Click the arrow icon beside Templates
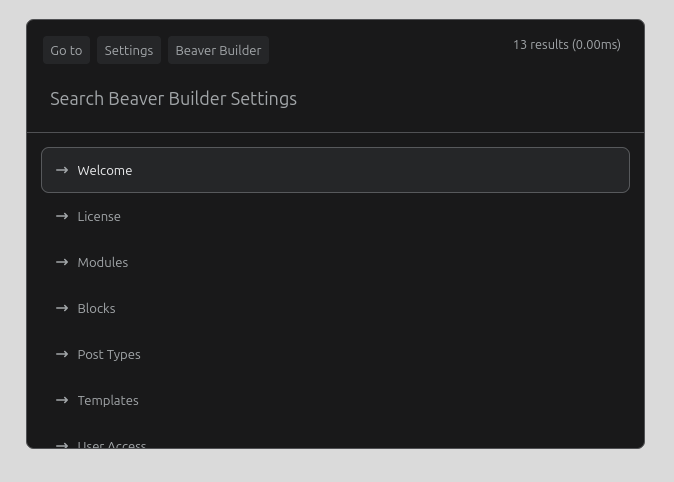Screen dimensions: 674x482 pyautogui.click(x=62, y=400)
